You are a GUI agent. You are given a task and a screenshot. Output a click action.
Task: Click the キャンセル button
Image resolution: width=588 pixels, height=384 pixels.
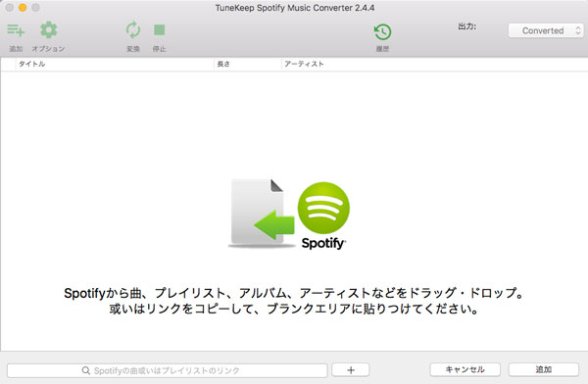465,369
